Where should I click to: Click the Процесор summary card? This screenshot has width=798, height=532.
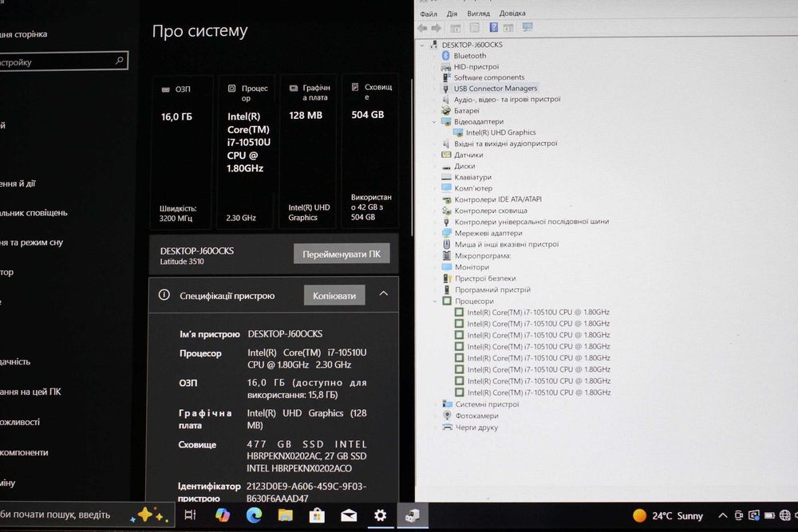[x=247, y=152]
